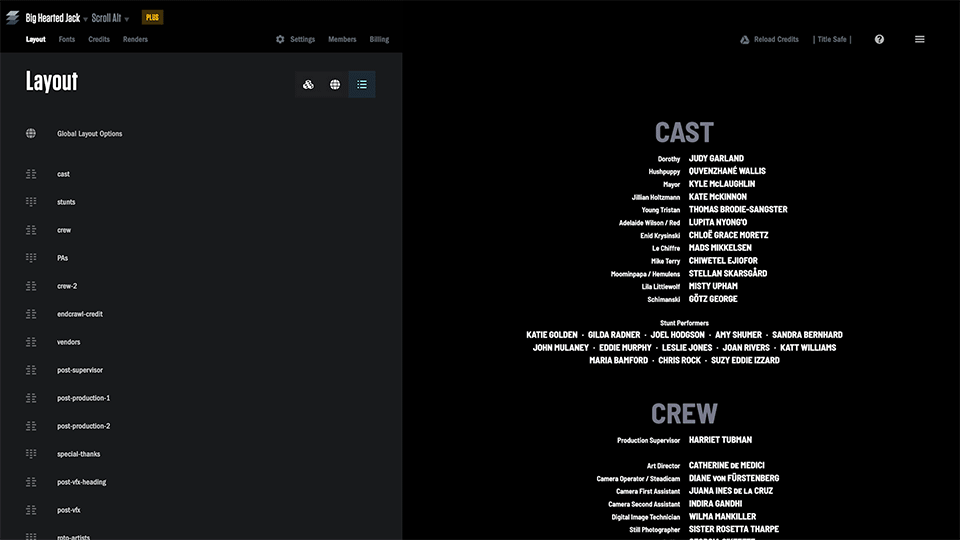Select the post-supervisor layout item
960x540 pixels.
pos(80,370)
